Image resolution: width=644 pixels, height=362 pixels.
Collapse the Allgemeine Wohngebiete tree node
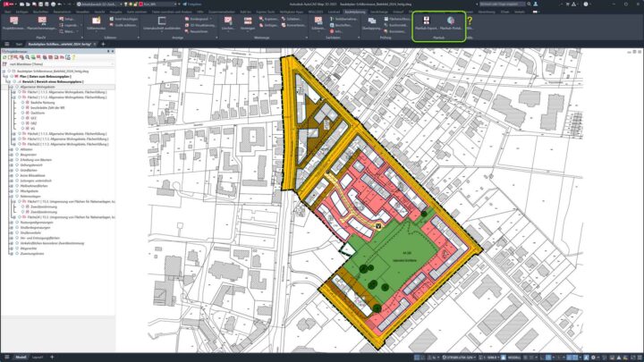pyautogui.click(x=11, y=87)
